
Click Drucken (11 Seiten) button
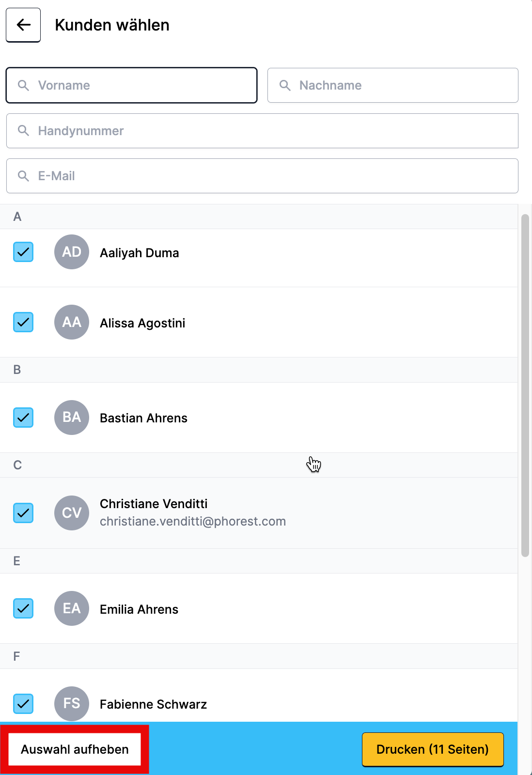click(432, 749)
